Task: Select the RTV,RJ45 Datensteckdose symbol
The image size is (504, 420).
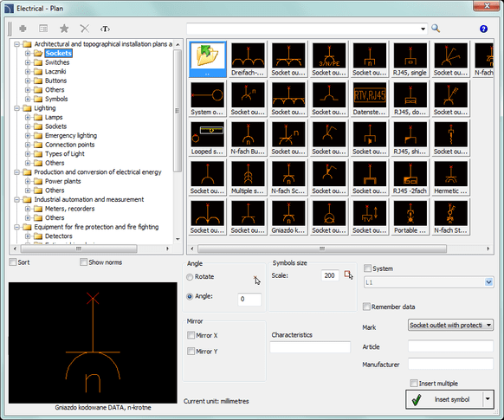Action: pos(369,99)
